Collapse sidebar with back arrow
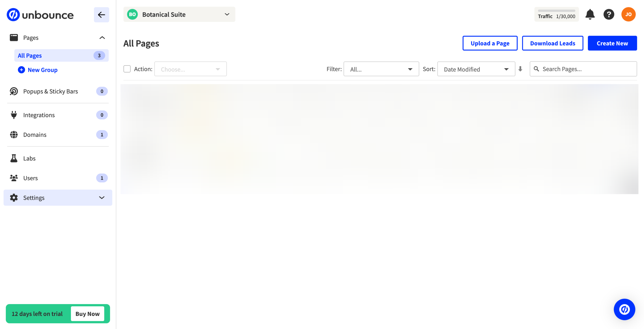Image resolution: width=644 pixels, height=329 pixels. 101,15
